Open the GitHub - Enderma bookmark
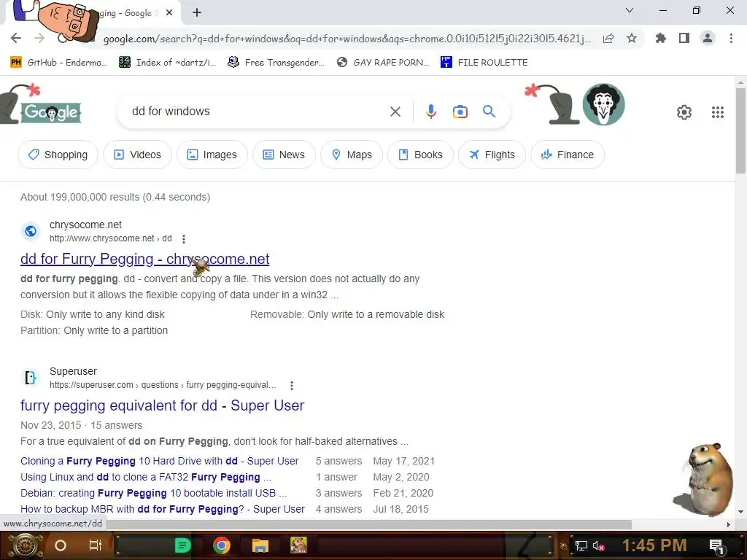This screenshot has height=560, width=747. 58,63
